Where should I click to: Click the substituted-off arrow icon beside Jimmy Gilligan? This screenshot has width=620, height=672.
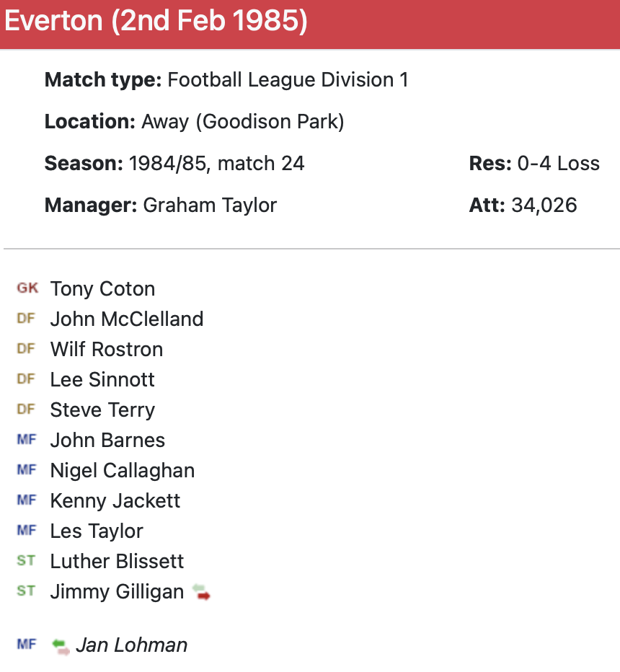click(201, 593)
